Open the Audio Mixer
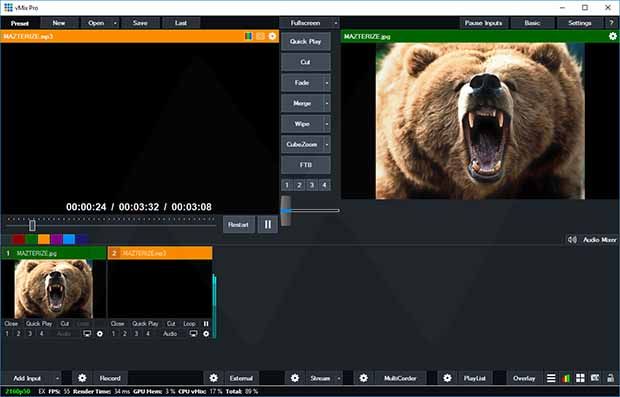This screenshot has height=397, width=620. (x=599, y=240)
